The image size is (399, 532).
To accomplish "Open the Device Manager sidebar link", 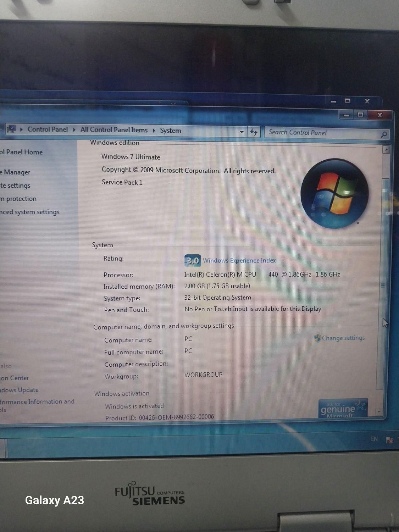I will tap(15, 172).
